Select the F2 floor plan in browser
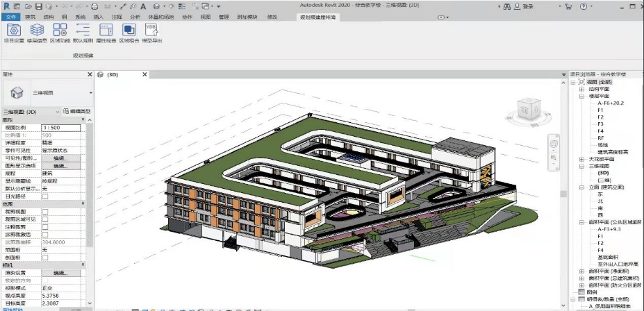This screenshot has width=644, height=311. (600, 117)
